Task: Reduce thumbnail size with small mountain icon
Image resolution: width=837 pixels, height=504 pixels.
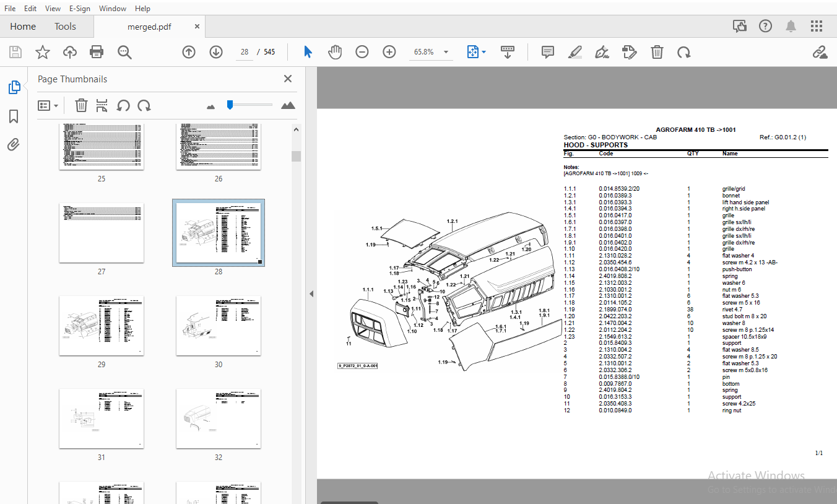Action: pyautogui.click(x=210, y=106)
